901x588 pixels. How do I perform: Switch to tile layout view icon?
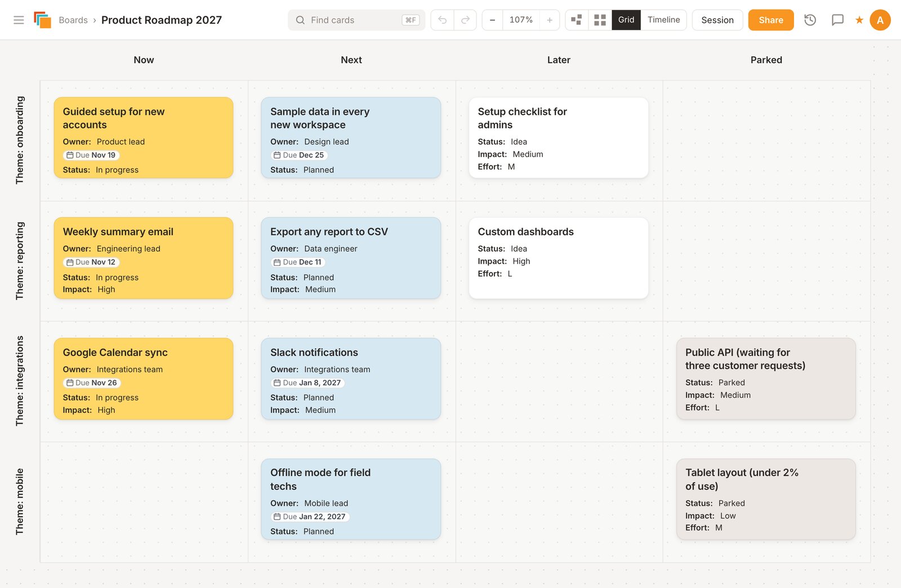[600, 20]
